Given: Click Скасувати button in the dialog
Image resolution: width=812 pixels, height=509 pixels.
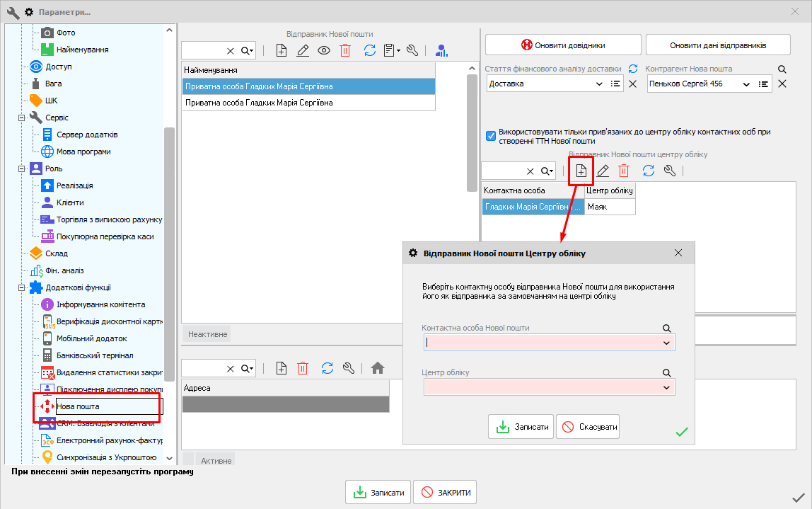Looking at the screenshot, I should coord(588,427).
